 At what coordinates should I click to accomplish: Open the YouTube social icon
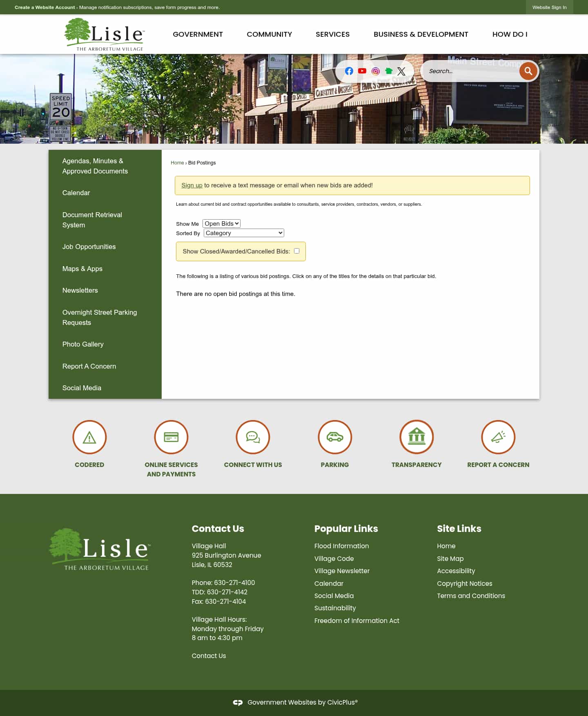(x=362, y=71)
